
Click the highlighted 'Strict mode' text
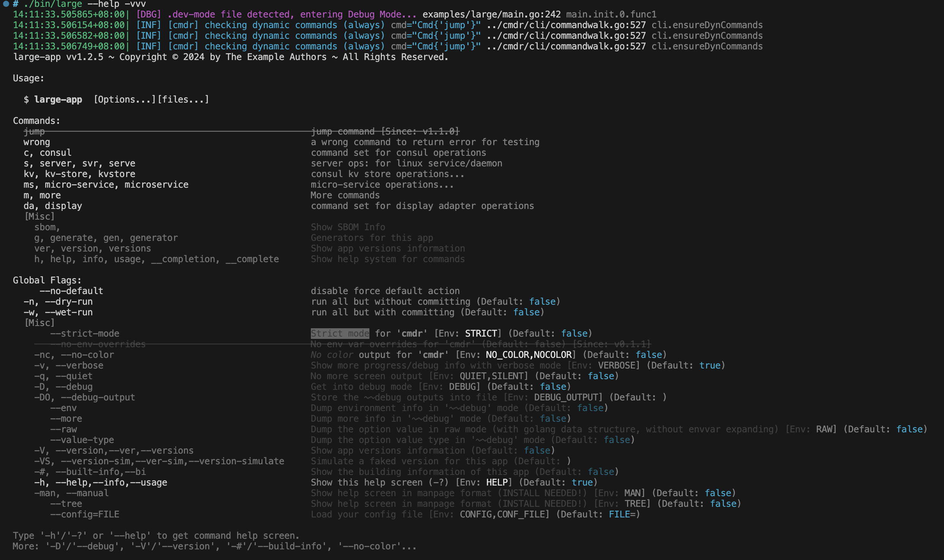point(340,334)
